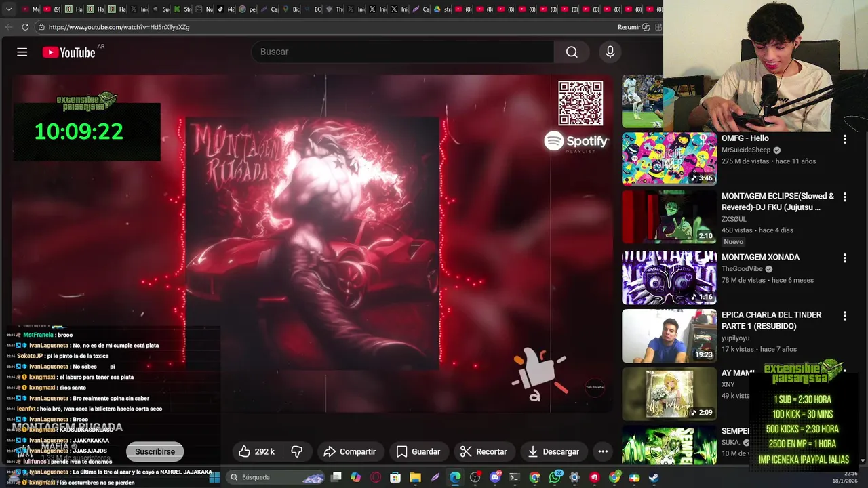Image resolution: width=868 pixels, height=488 pixels.
Task: Switch to the Google Maps 'Bic' tab
Action: [x=291, y=9]
